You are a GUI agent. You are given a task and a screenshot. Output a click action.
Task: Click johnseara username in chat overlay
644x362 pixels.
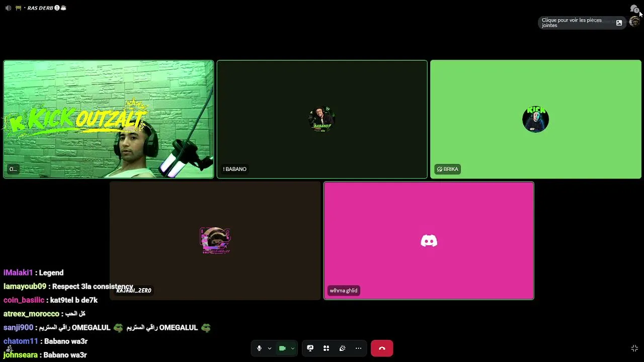coord(21,355)
